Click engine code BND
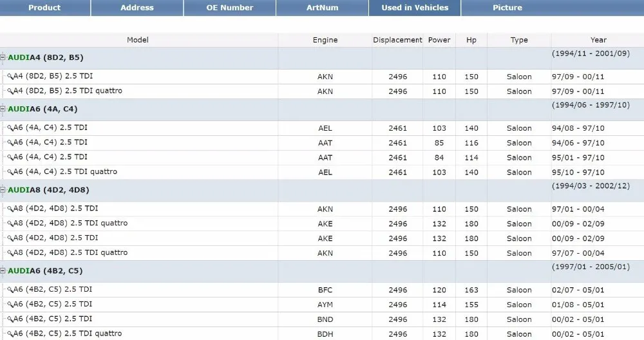 coord(325,319)
